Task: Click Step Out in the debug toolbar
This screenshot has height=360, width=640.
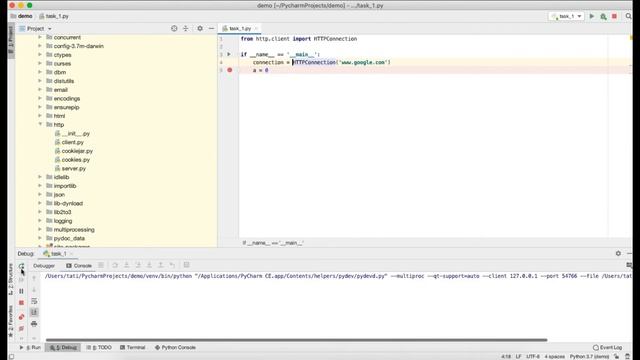Action: pyautogui.click(x=161, y=265)
